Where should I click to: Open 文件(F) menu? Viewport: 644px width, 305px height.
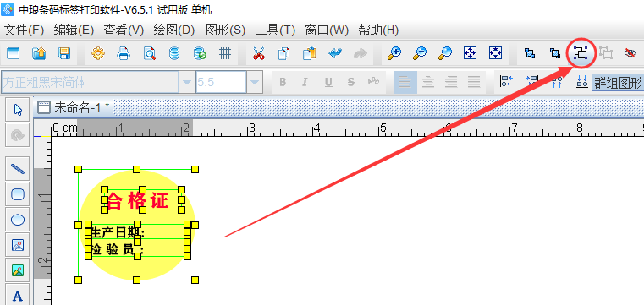24,30
